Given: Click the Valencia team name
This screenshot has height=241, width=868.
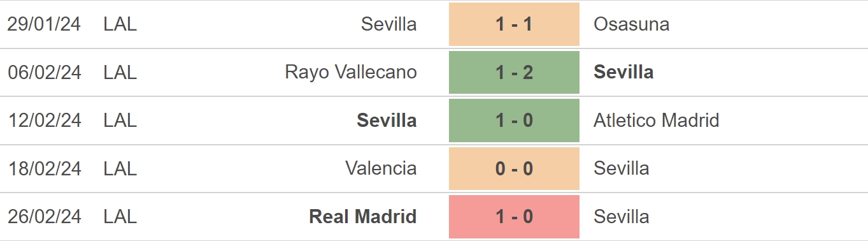Looking at the screenshot, I should 381,168.
